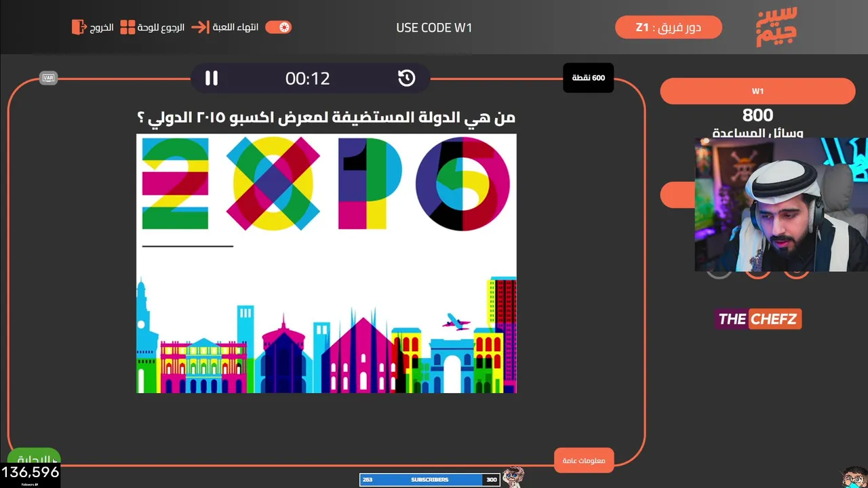Click the 600 نقطة points badge
This screenshot has width=868, height=488.
click(x=589, y=78)
